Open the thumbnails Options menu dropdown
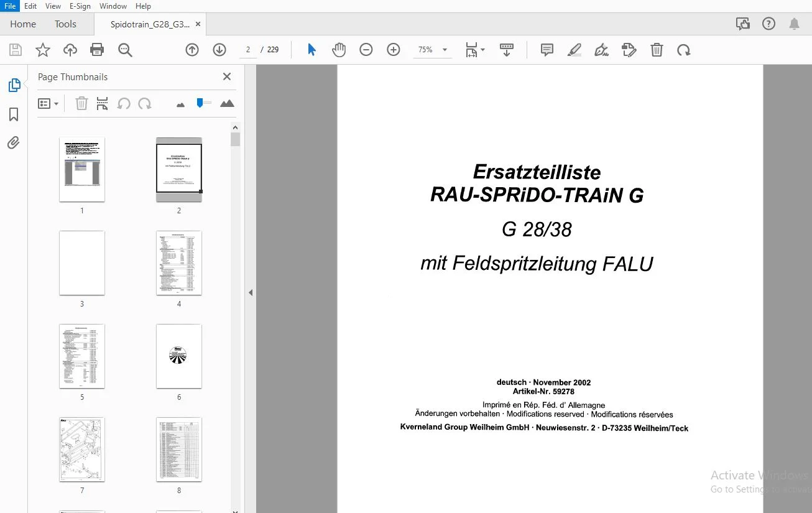Image resolution: width=812 pixels, height=513 pixels. pyautogui.click(x=48, y=104)
